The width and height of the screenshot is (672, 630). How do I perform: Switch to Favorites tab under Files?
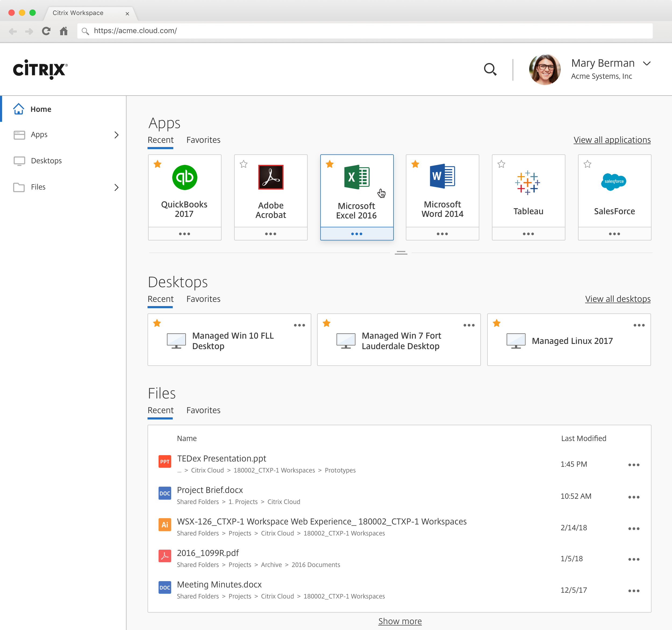203,410
